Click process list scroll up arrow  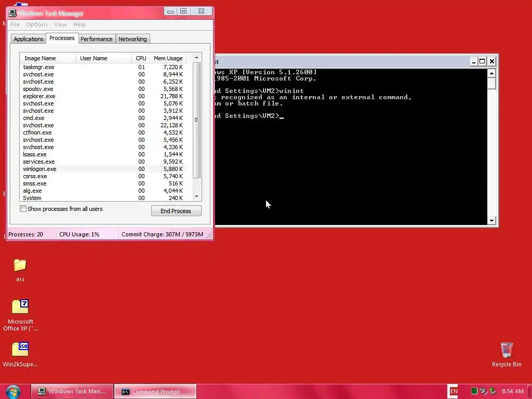[x=196, y=57]
